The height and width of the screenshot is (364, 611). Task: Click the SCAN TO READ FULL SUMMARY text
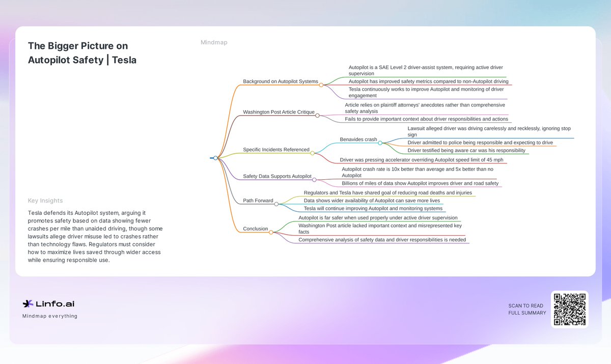click(526, 310)
